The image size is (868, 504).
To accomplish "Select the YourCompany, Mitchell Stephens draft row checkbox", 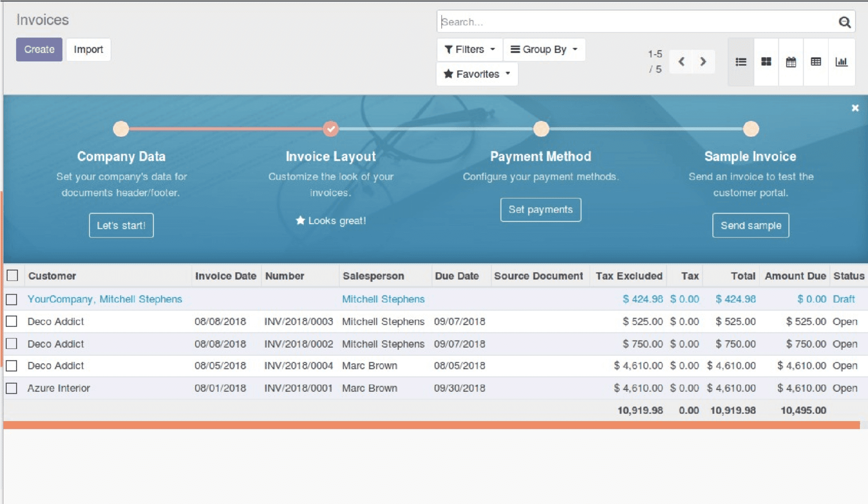I will pos(12,299).
